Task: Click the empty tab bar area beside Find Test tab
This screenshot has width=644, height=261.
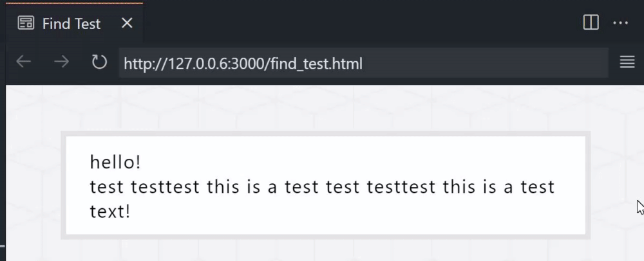Action: (361, 23)
